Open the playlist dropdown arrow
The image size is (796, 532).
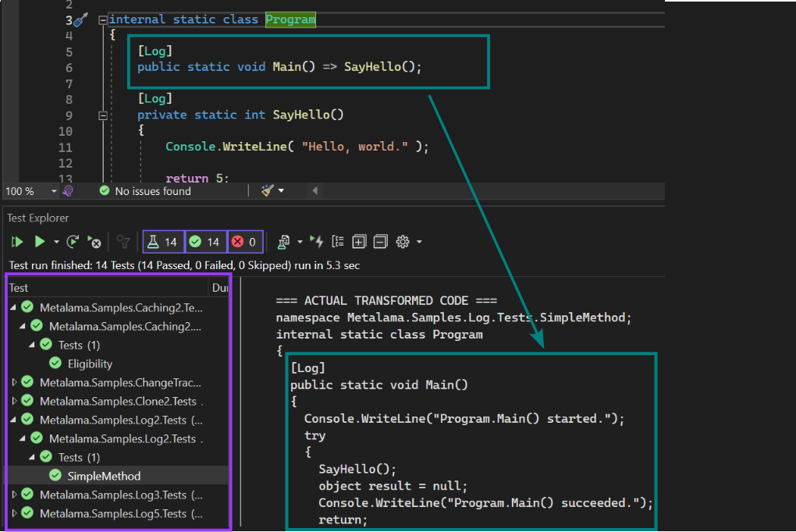coord(300,242)
